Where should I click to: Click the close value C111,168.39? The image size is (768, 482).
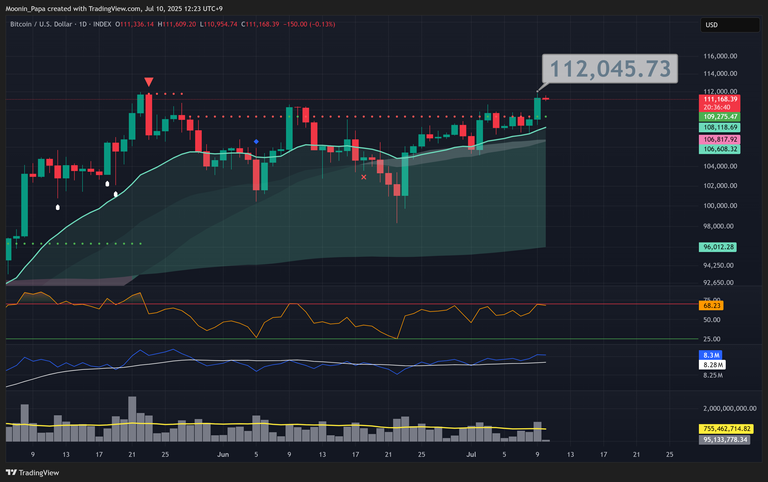coord(260,24)
